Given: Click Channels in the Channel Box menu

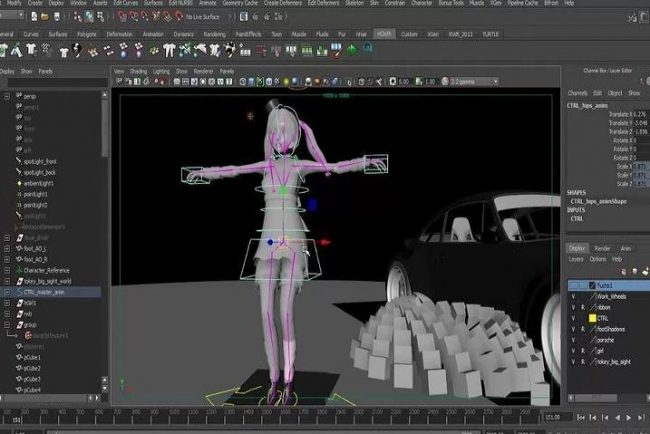Looking at the screenshot, I should point(577,93).
